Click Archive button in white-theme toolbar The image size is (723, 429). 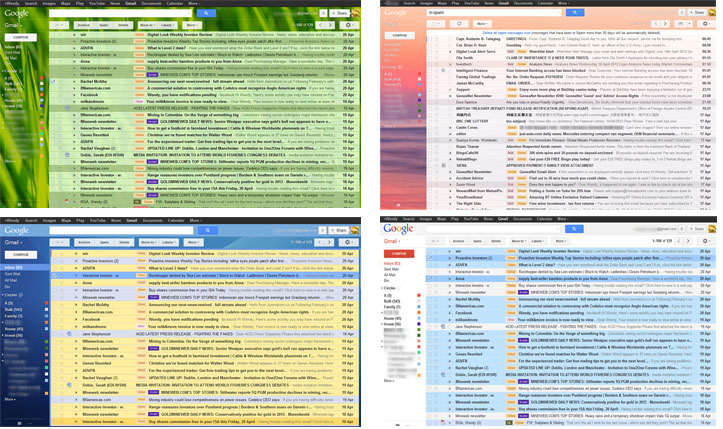click(x=458, y=241)
